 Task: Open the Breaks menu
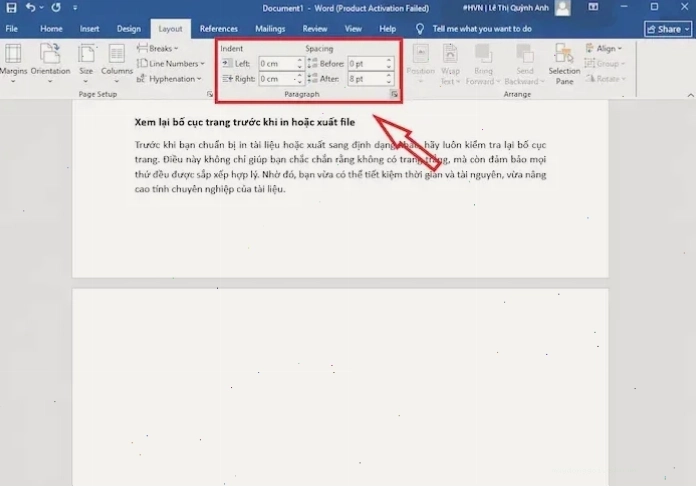(x=158, y=48)
